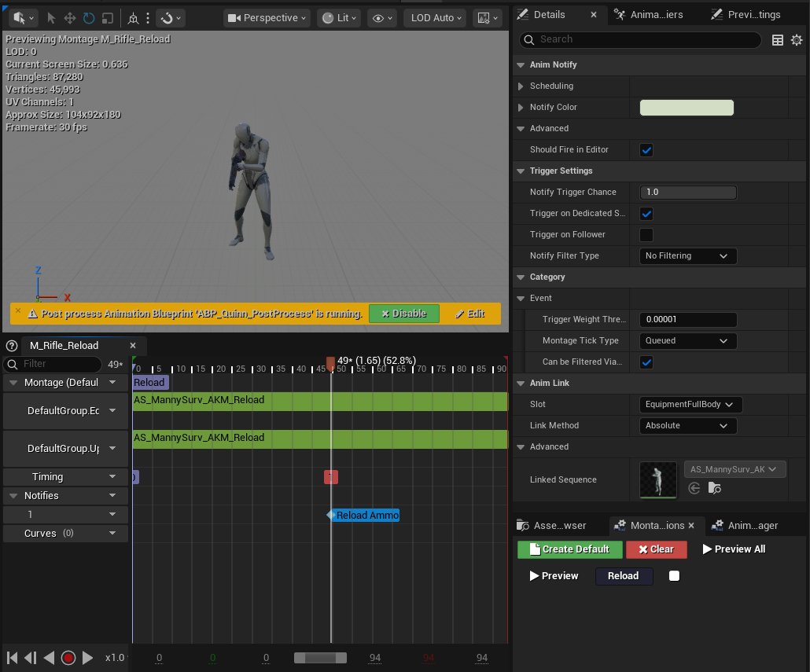
Task: Select the translate move tool
Action: tap(70, 18)
